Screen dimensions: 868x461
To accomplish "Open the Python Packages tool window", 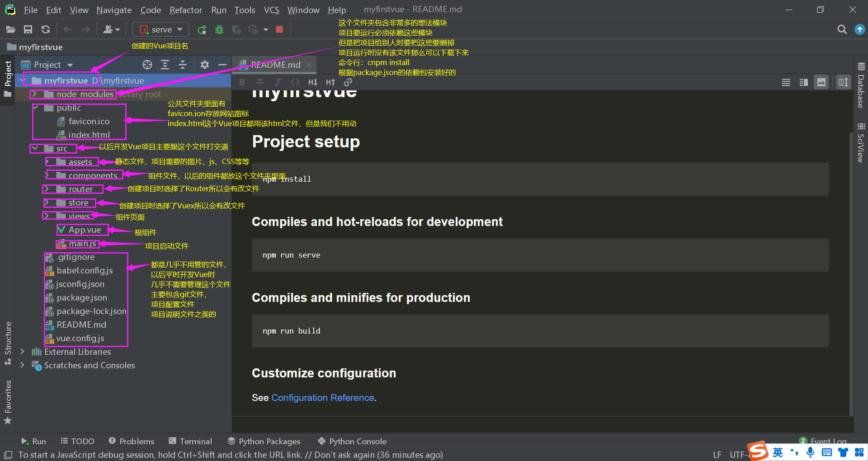I will (264, 441).
